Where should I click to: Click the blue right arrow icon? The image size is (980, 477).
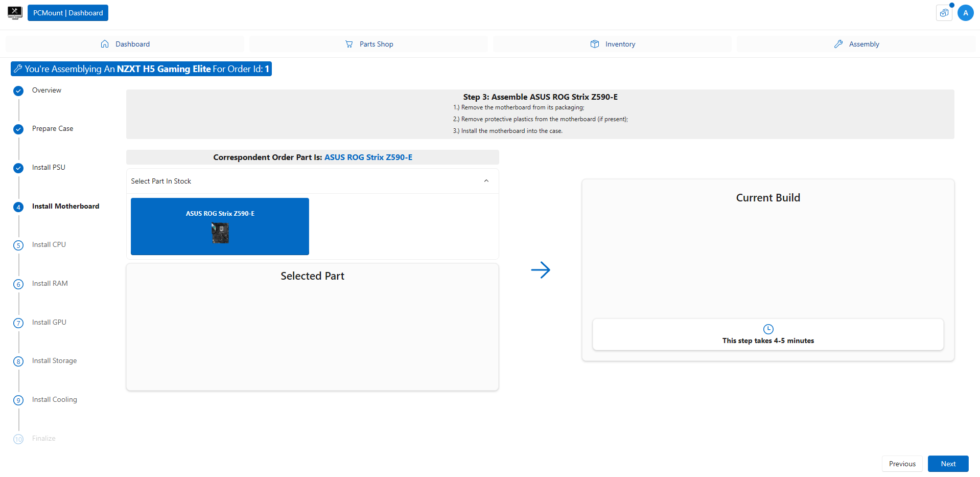pyautogui.click(x=541, y=270)
